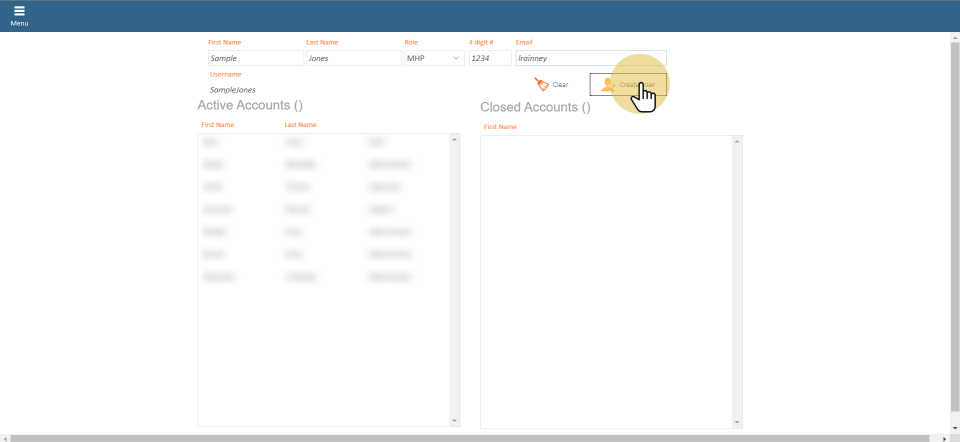Click Closed Accounts list scroll up arrow
Image resolution: width=960 pixels, height=442 pixels.
(738, 140)
